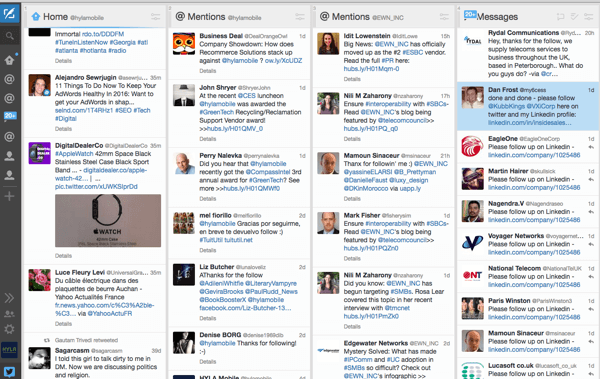The width and height of the screenshot is (600, 379).
Task: Open the ow.ly/XoUDZ link in Business Deal tweet
Action: click(284, 60)
